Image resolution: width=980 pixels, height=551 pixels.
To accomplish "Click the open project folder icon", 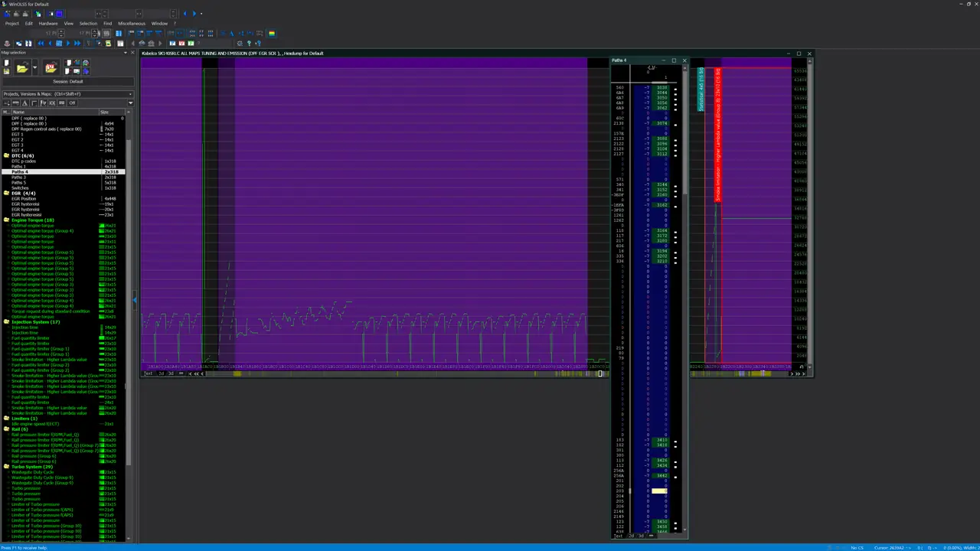I will click(x=22, y=69).
